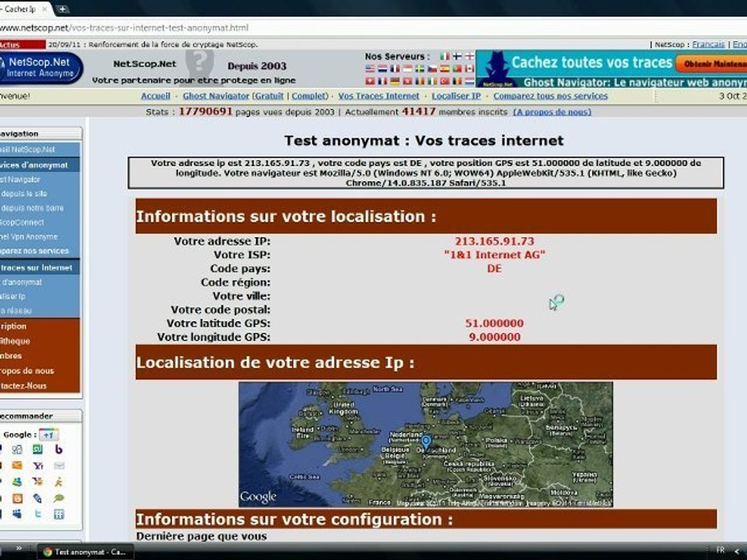Click the orange Blogger share icon
The image size is (747, 560).
(18, 498)
